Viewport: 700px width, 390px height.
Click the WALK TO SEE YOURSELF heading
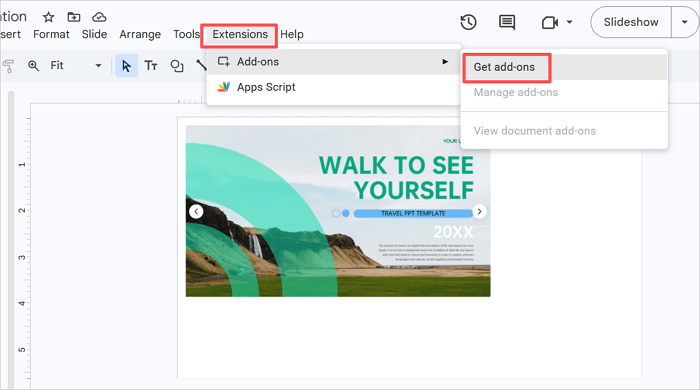pos(396,178)
